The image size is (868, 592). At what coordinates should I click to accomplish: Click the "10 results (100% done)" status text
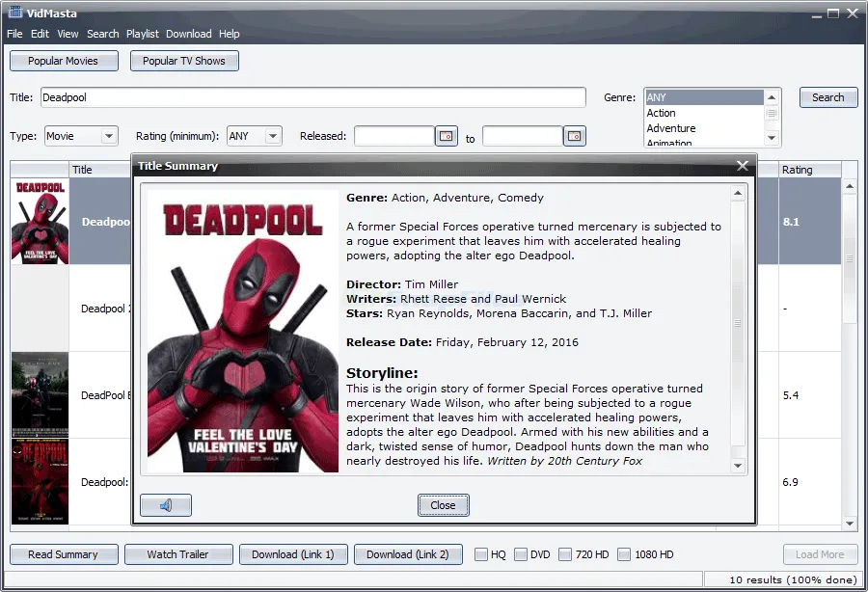click(793, 579)
